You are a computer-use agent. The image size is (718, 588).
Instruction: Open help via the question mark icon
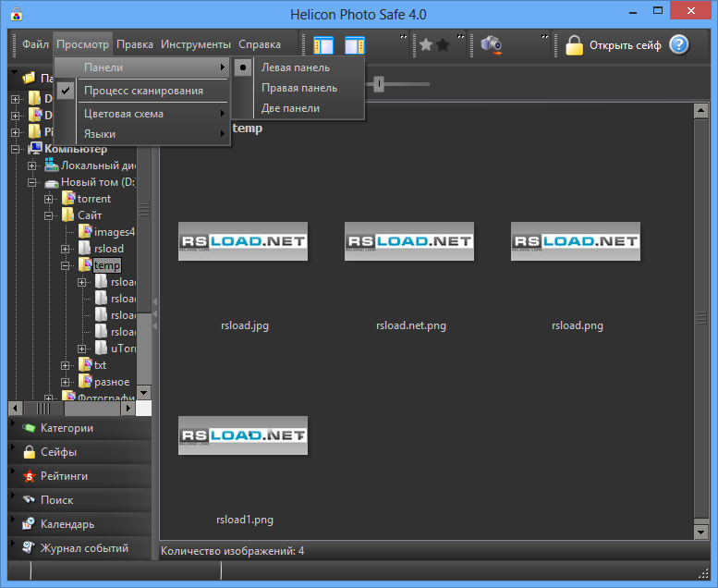[679, 45]
